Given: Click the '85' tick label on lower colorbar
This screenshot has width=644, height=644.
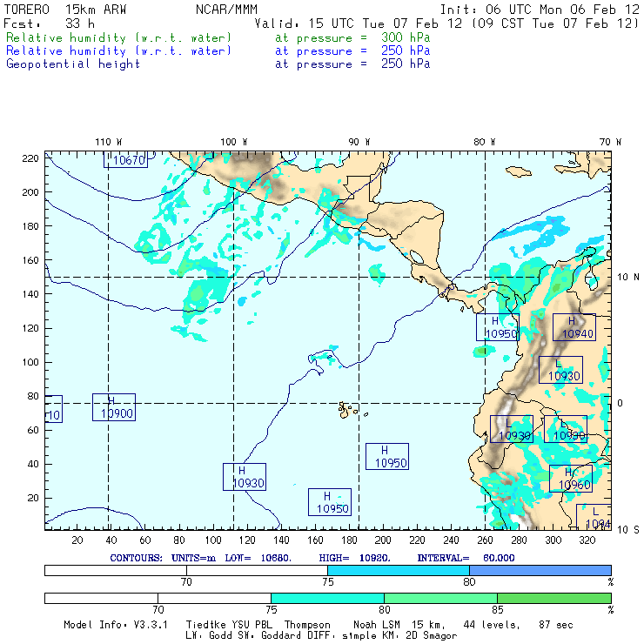Looking at the screenshot, I should coord(498,609).
